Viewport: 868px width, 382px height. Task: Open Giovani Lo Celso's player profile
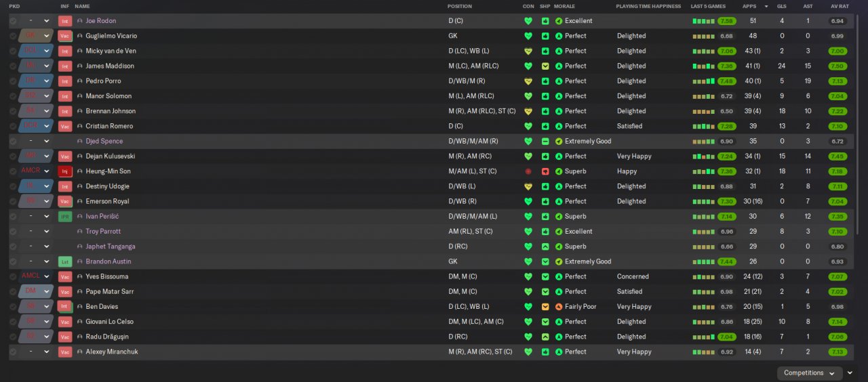(109, 322)
